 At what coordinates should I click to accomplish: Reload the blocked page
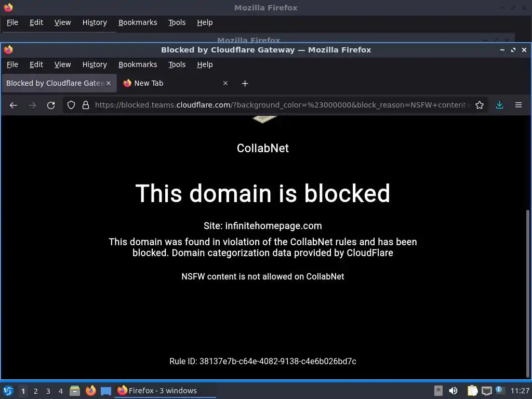coord(51,105)
